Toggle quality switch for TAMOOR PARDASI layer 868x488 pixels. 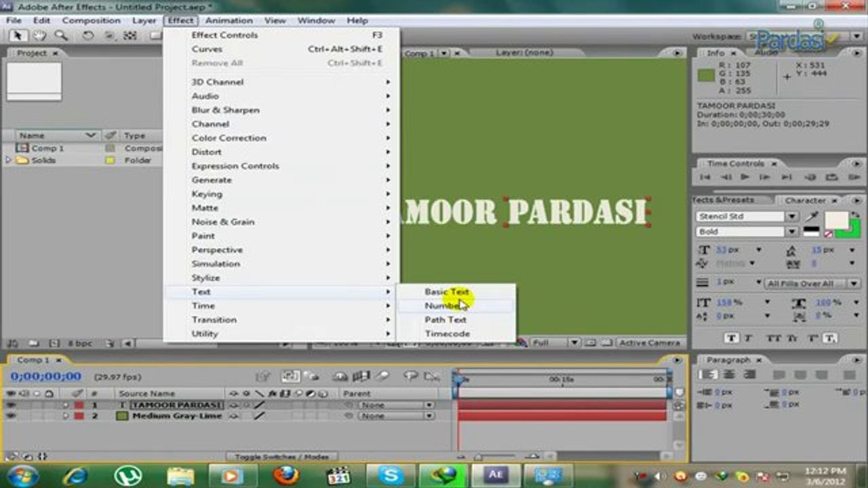point(259,405)
